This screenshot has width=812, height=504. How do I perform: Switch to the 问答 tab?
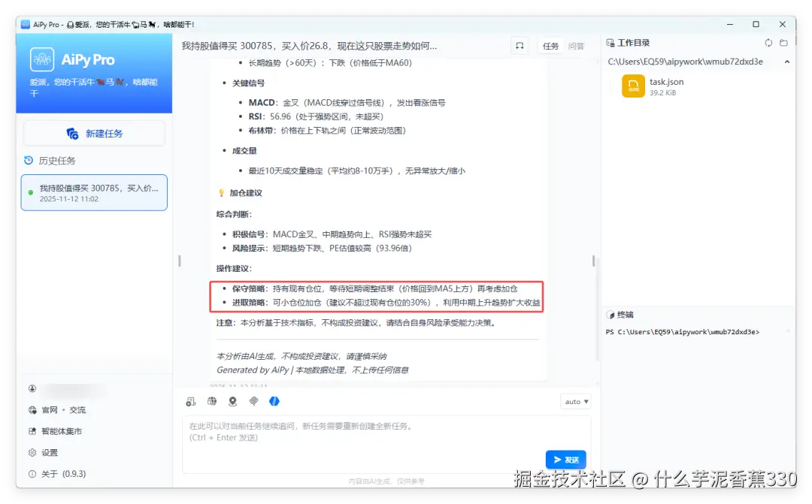click(575, 45)
